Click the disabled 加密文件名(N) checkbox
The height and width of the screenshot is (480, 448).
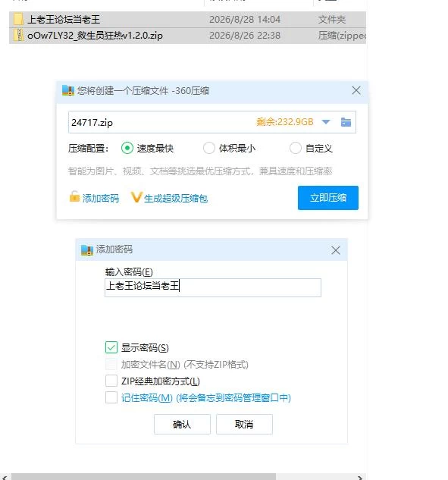coord(111,364)
